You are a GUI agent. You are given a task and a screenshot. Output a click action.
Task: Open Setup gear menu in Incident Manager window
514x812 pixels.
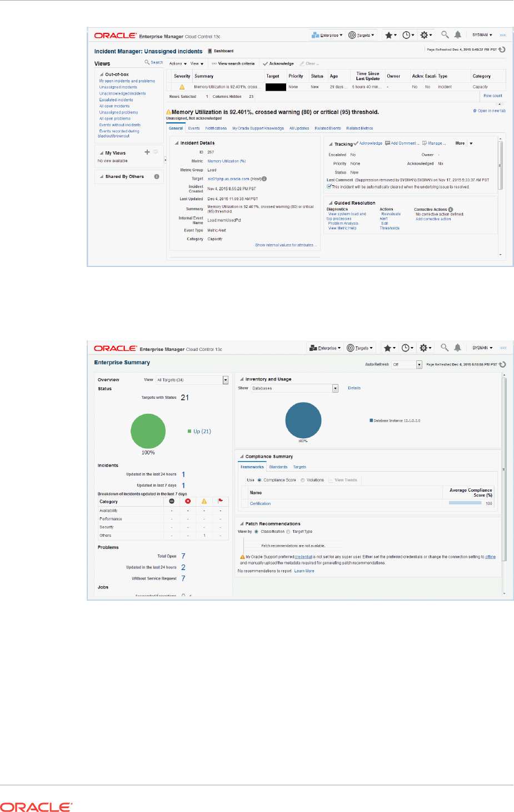426,35
